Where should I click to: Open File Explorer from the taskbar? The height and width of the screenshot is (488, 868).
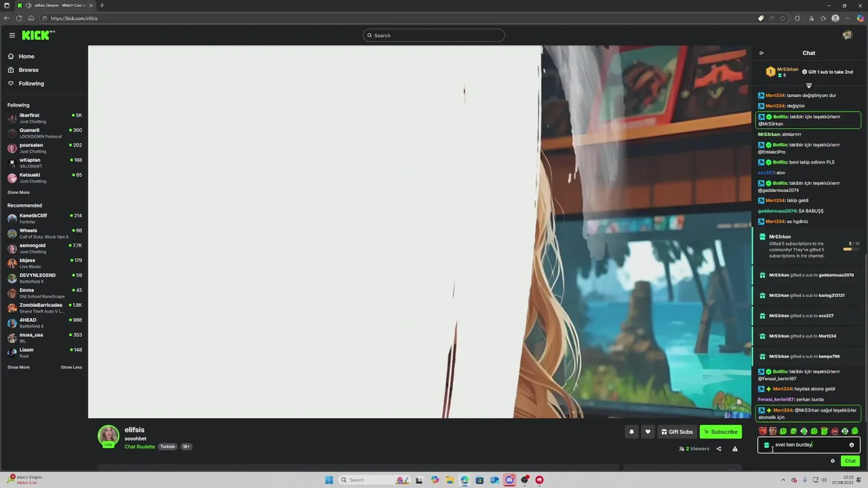450,480
